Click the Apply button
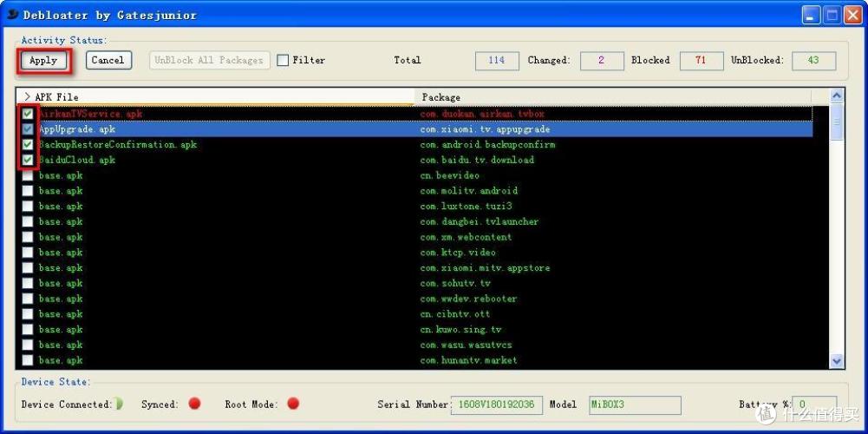Image resolution: width=868 pixels, height=434 pixels. [x=43, y=61]
